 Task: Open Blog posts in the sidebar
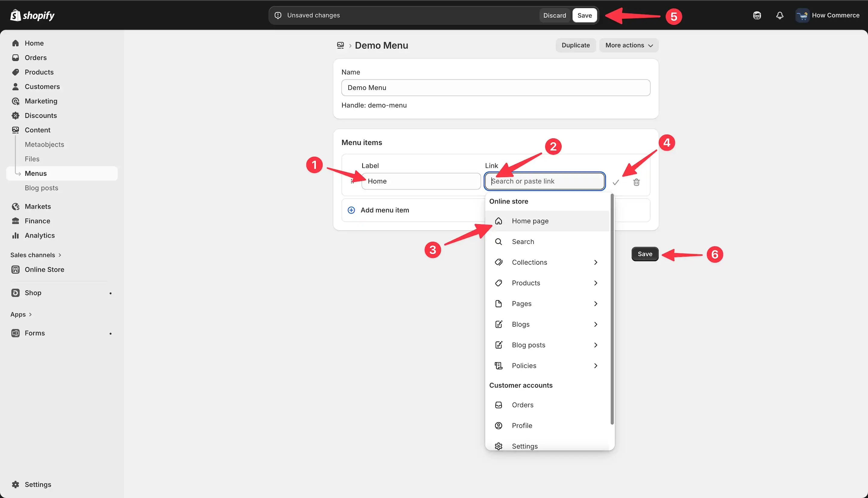click(x=41, y=188)
